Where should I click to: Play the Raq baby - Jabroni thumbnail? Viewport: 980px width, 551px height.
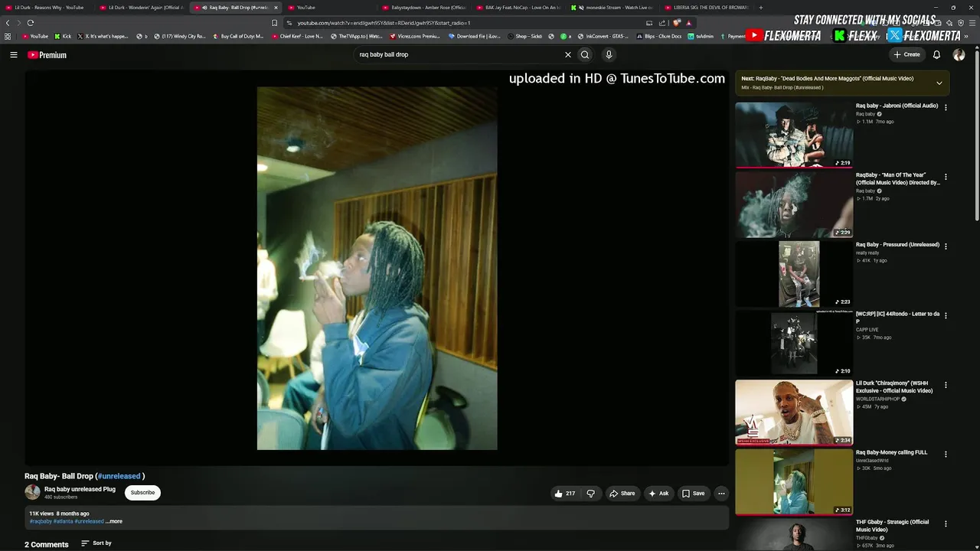pos(794,135)
